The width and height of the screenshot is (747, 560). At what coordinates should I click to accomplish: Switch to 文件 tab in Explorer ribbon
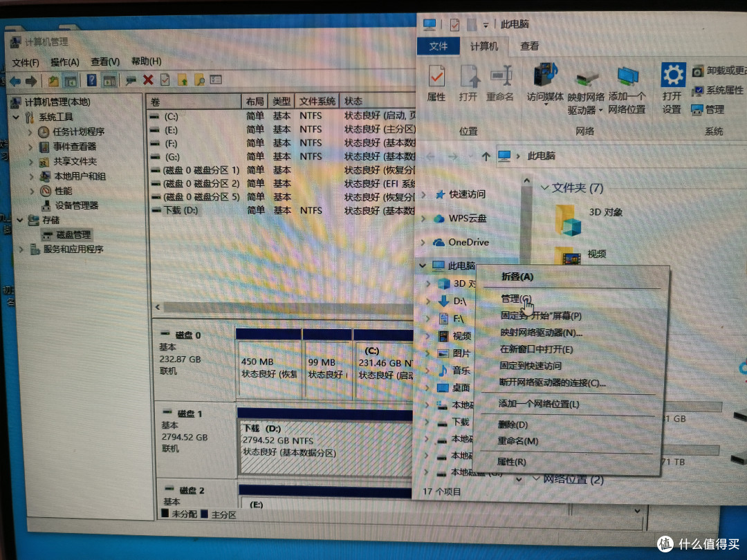click(x=439, y=46)
